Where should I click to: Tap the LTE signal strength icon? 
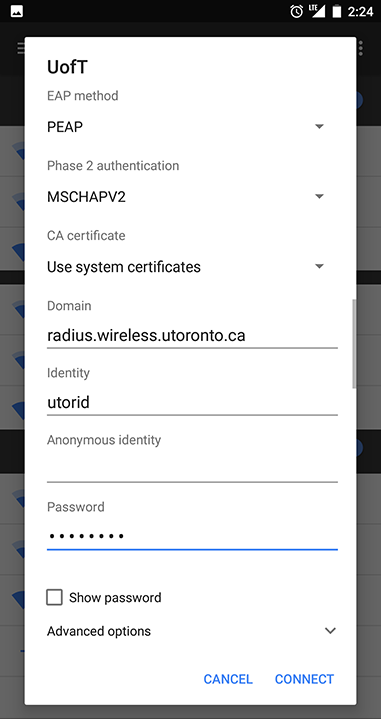(x=317, y=11)
